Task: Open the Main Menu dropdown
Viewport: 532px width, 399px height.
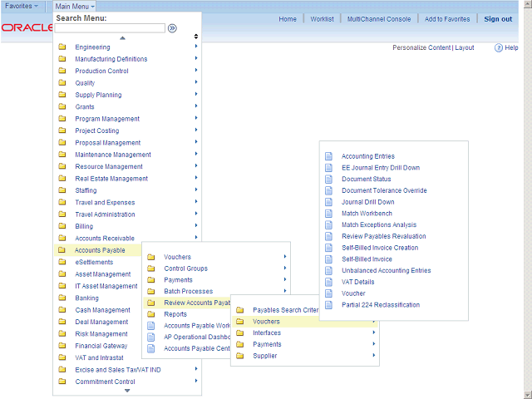Action: 75,6
